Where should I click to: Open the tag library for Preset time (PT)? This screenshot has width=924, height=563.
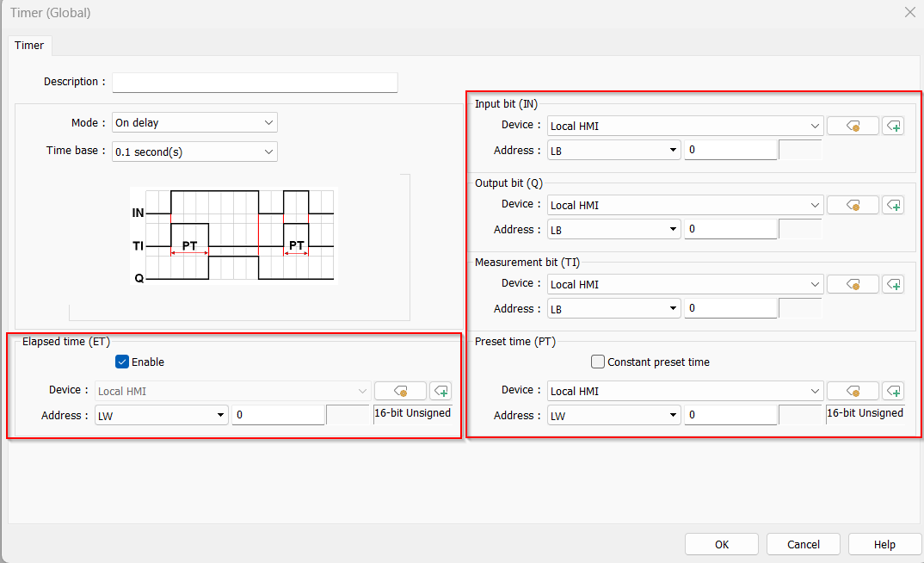(x=853, y=391)
